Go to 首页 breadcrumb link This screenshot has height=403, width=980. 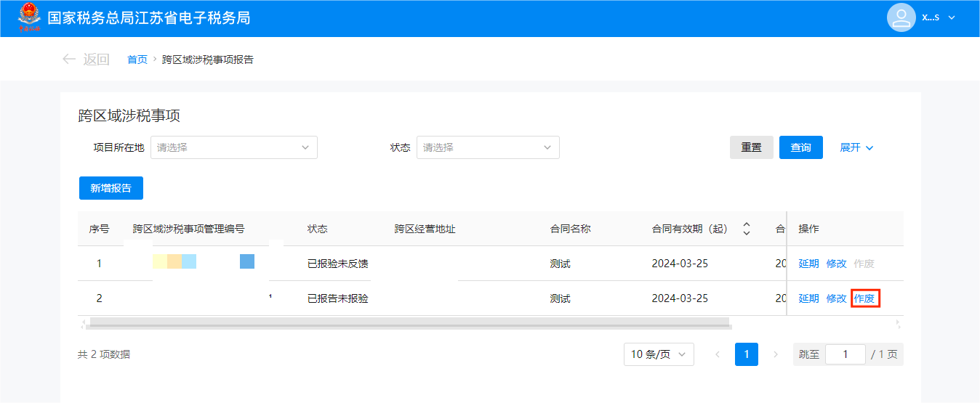pos(137,60)
